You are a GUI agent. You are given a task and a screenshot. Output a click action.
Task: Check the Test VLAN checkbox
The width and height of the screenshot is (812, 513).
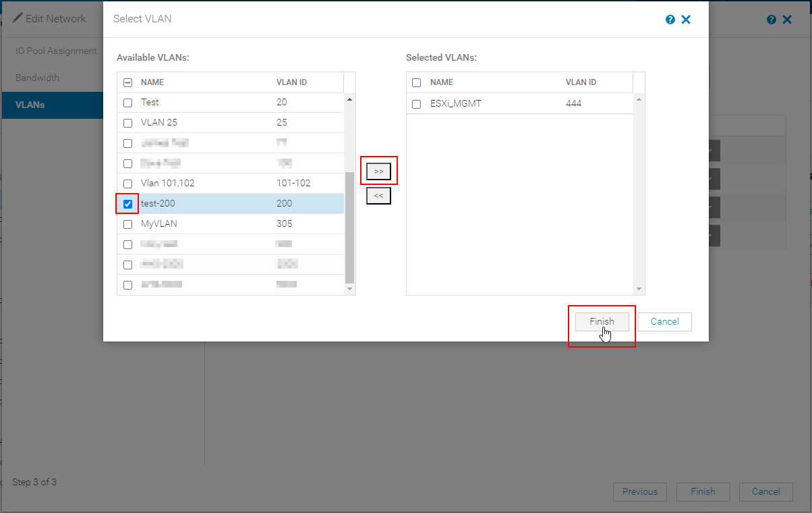point(127,102)
